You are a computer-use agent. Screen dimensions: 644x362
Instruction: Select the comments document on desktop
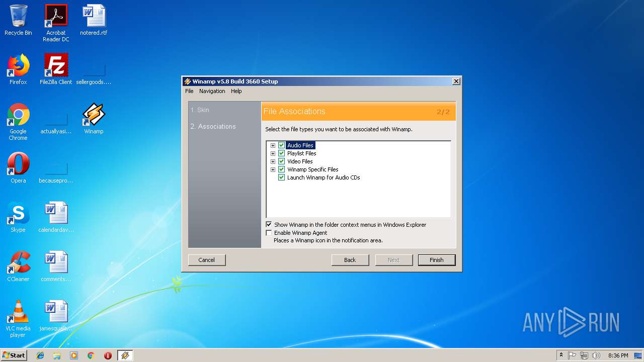click(x=56, y=266)
